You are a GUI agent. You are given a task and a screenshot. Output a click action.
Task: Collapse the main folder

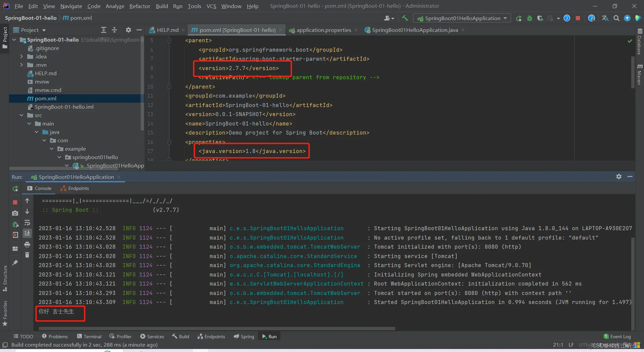tap(29, 123)
